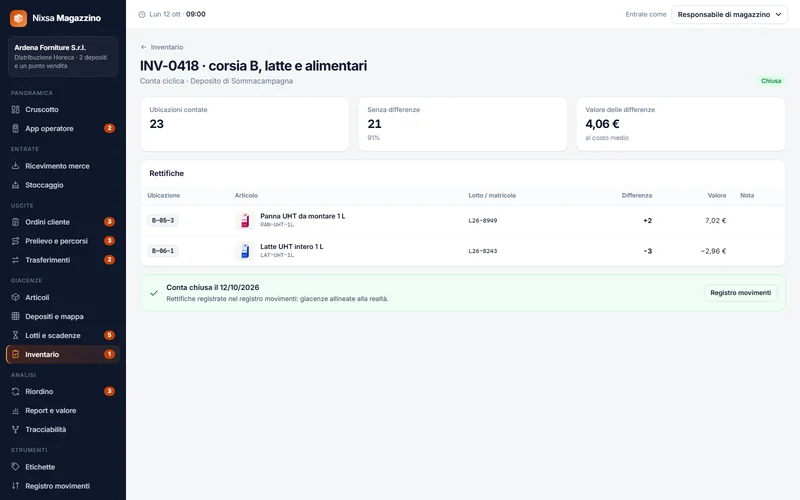Screen dimensions: 800x500
Task: Click the Articolo column header
Action: coord(246,195)
